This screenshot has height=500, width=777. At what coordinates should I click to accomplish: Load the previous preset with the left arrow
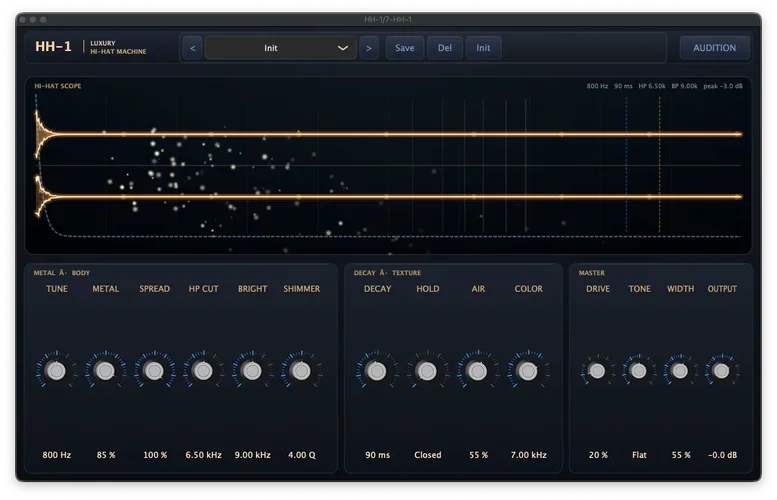[192, 48]
